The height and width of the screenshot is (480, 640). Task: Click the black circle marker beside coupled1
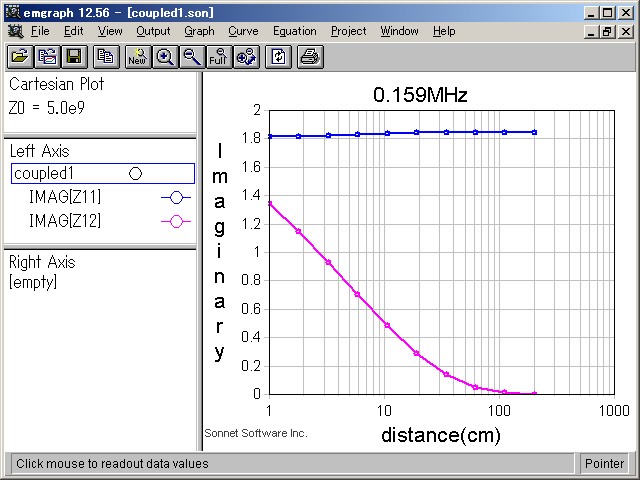(136, 174)
